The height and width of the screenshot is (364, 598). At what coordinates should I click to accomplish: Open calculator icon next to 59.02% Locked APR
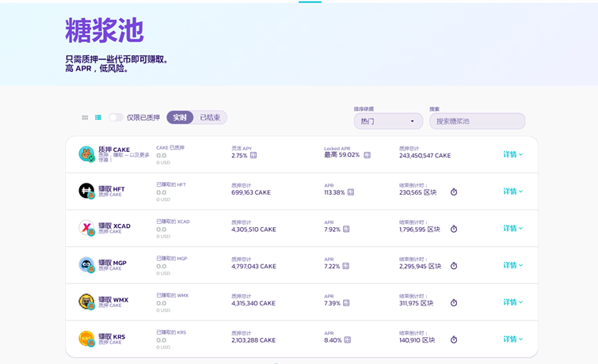click(x=367, y=155)
